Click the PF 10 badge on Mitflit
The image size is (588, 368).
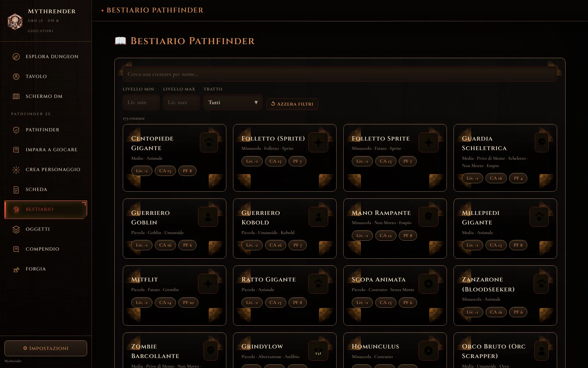(188, 302)
